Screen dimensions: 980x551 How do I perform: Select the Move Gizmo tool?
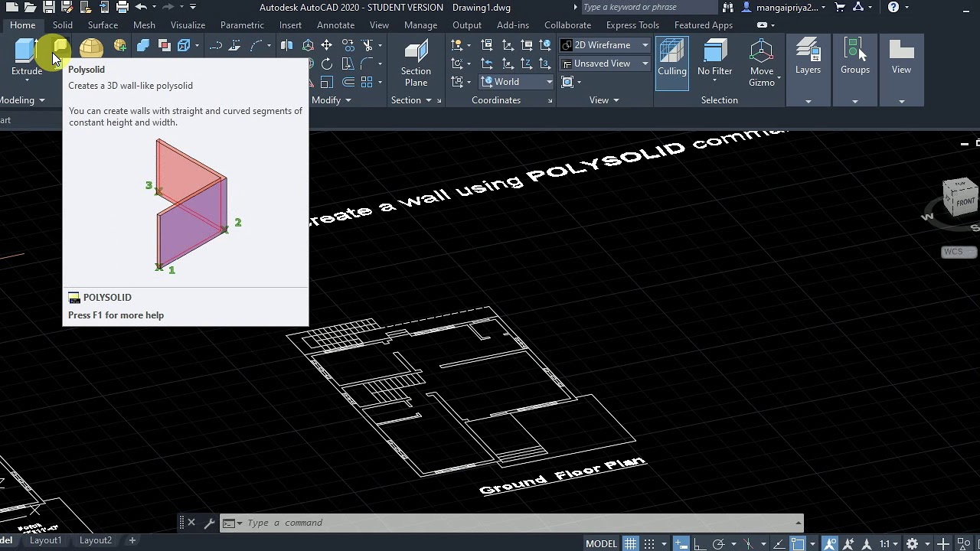tap(761, 64)
